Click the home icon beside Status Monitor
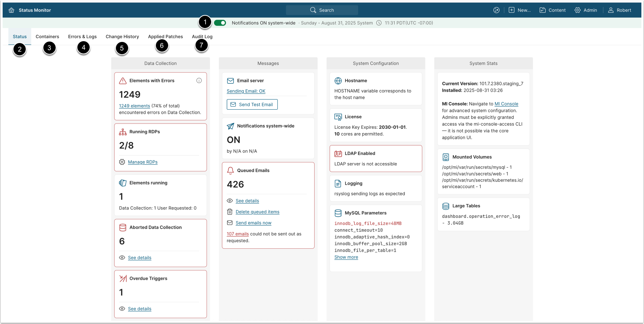The height and width of the screenshot is (324, 644). (11, 10)
